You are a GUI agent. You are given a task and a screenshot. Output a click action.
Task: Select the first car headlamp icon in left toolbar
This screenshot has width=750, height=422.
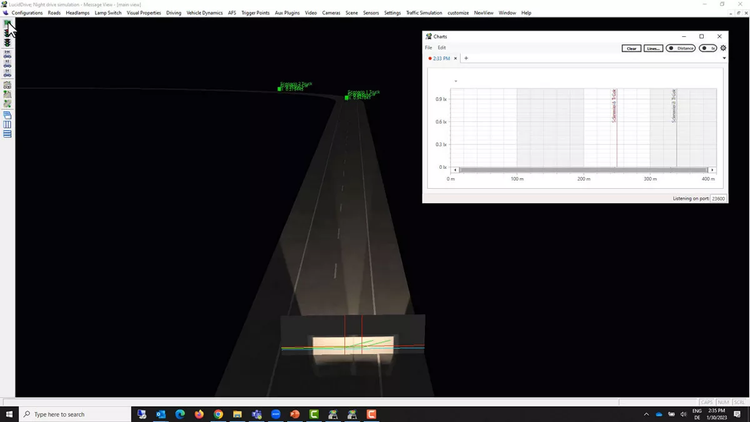(7, 56)
